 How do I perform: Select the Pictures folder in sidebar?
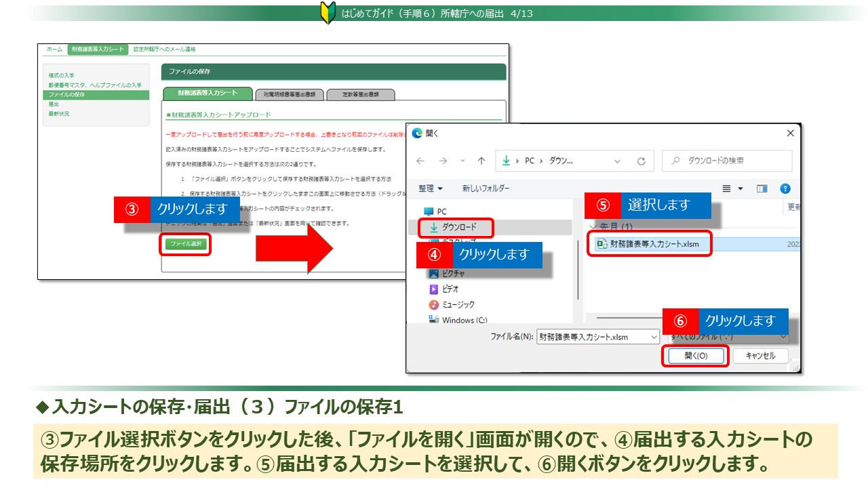point(454,273)
